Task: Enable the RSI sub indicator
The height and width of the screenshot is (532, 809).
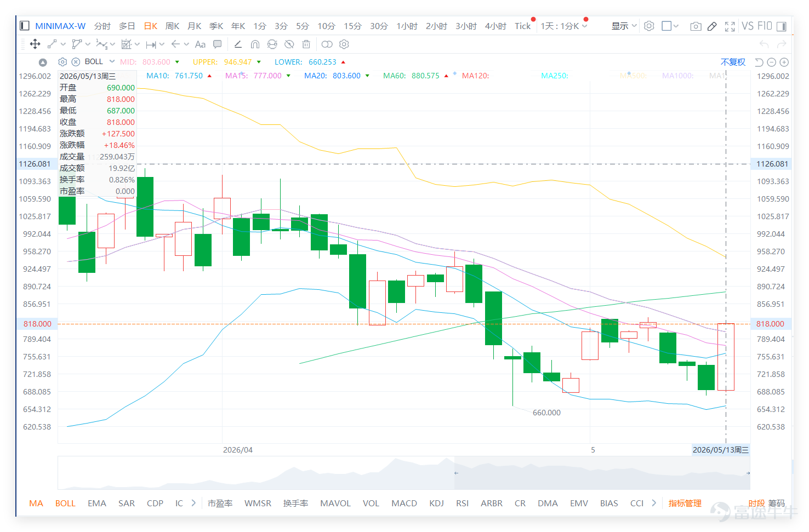Action: [x=462, y=503]
